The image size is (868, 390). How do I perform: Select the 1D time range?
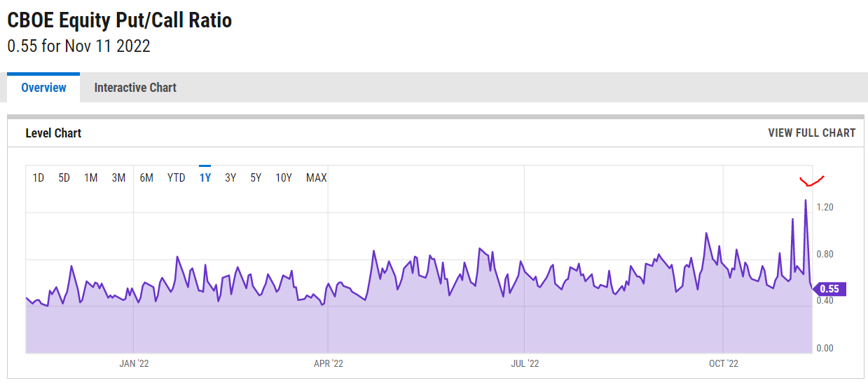click(x=39, y=177)
